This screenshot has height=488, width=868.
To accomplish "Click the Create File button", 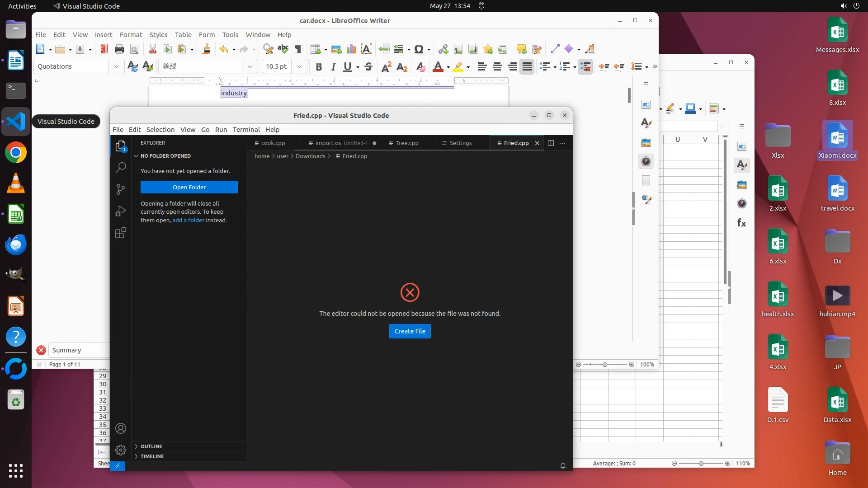I will point(410,331).
